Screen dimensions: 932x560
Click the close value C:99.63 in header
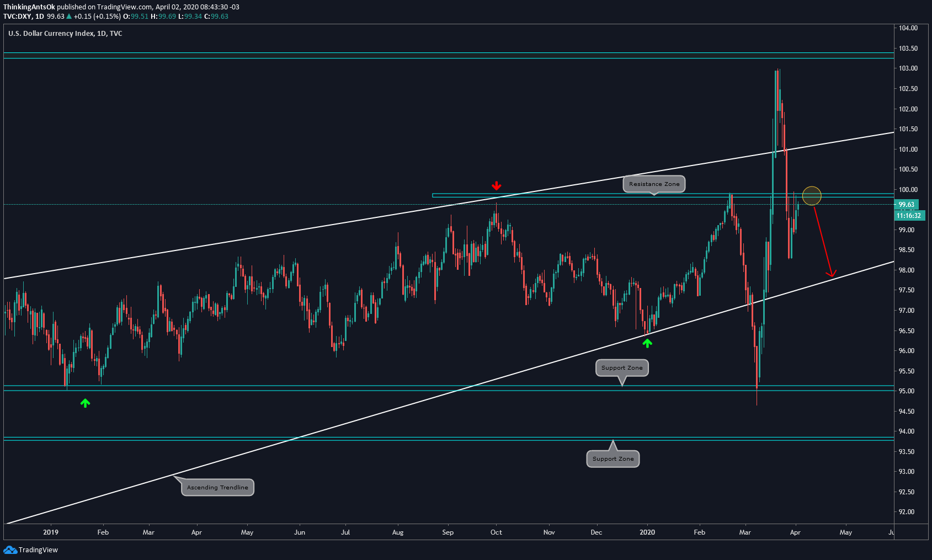click(x=216, y=17)
